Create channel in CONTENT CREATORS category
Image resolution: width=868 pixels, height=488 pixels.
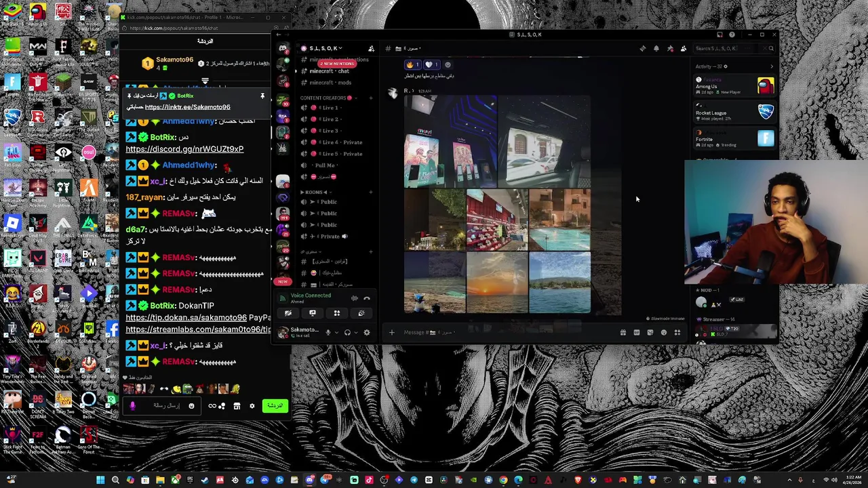tap(371, 98)
